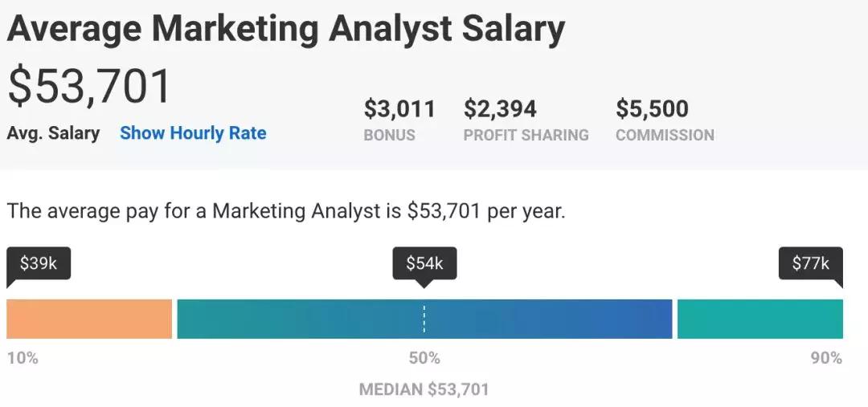Click the dashed median line in bar
Viewport: 868px width, 407px height.
[424, 319]
